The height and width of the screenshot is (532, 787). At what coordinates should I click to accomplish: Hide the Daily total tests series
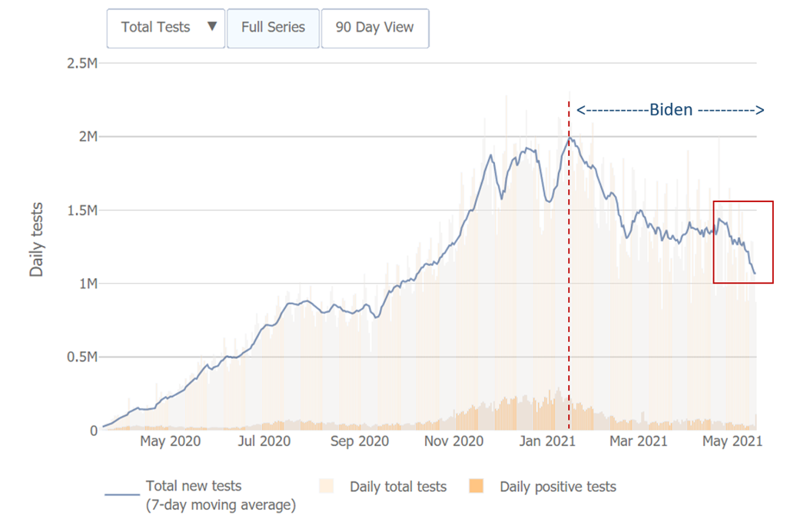pos(397,487)
